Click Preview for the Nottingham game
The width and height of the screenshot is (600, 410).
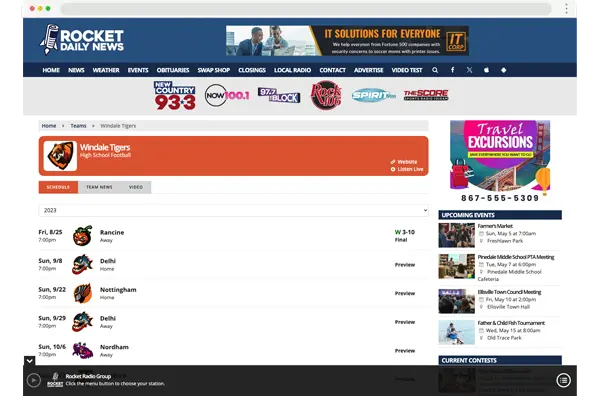404,293
